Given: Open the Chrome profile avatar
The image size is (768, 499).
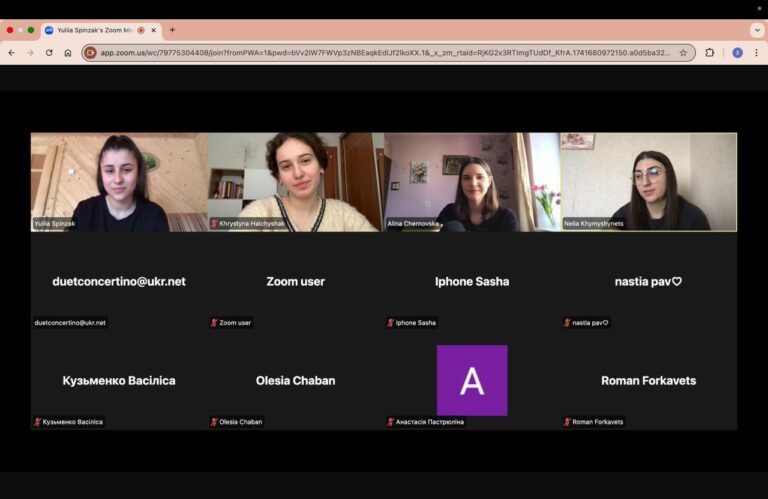Looking at the screenshot, I should click(x=737, y=52).
